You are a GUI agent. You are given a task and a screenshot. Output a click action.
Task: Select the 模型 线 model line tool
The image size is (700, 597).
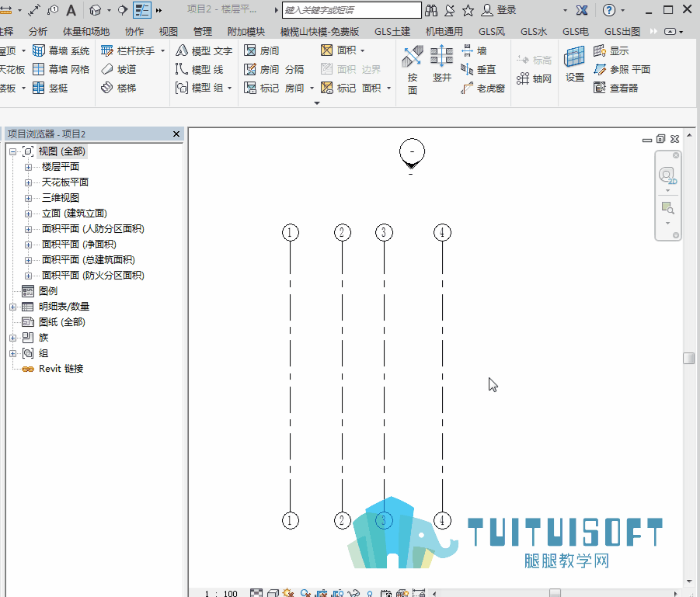(200, 69)
